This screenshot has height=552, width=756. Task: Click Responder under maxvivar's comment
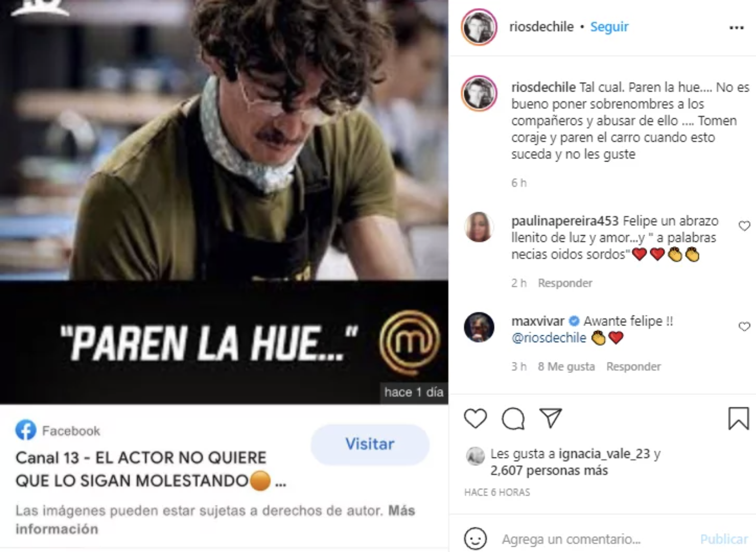click(x=633, y=367)
